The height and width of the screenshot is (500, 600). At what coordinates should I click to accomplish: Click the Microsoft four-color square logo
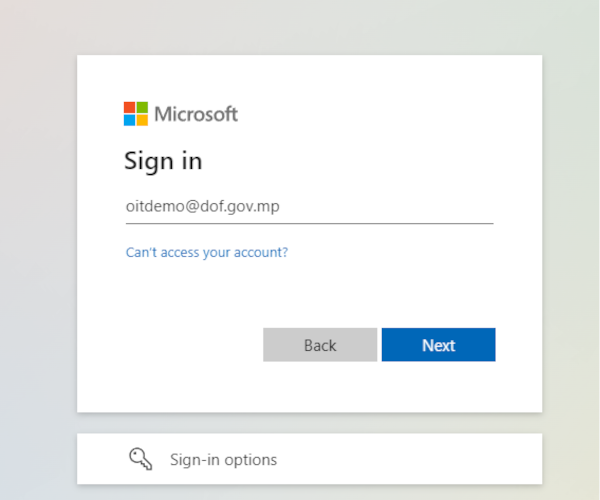tap(136, 114)
